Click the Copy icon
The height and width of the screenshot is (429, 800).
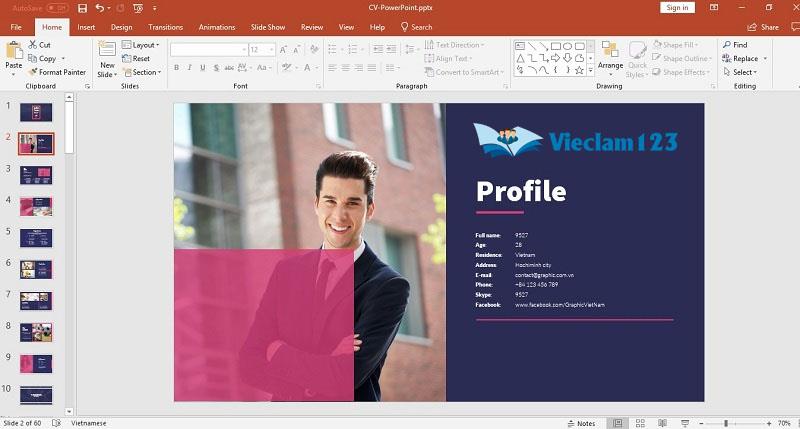[x=33, y=58]
